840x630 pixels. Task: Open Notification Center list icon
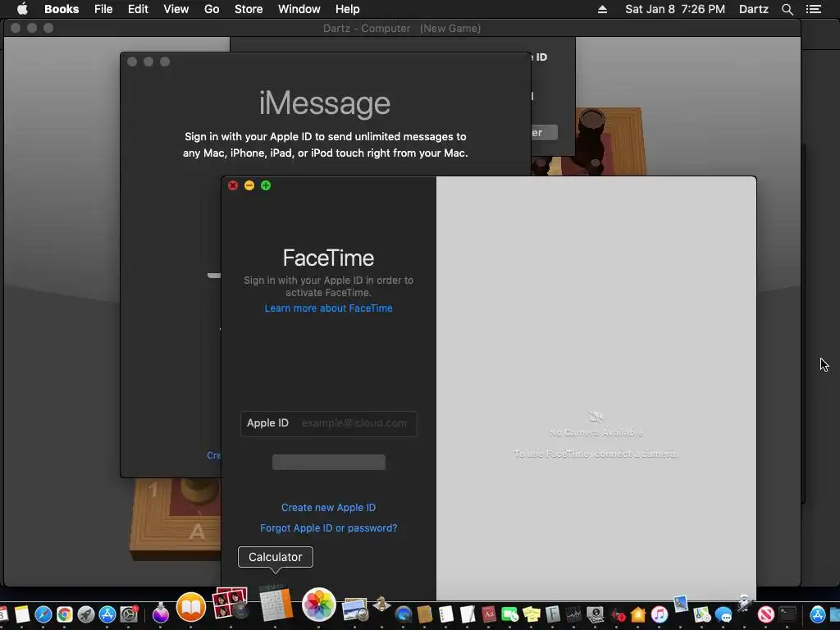click(x=813, y=9)
